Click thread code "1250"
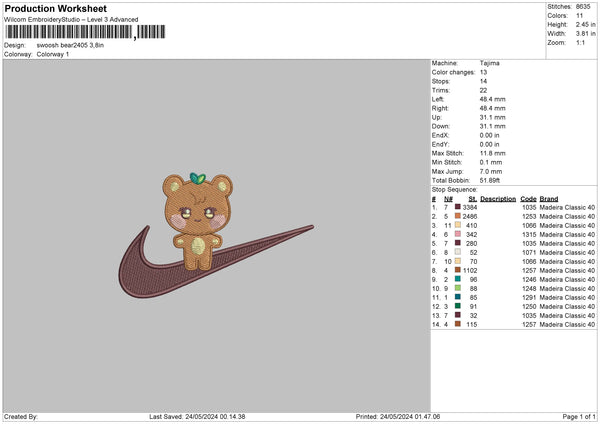 coord(529,306)
